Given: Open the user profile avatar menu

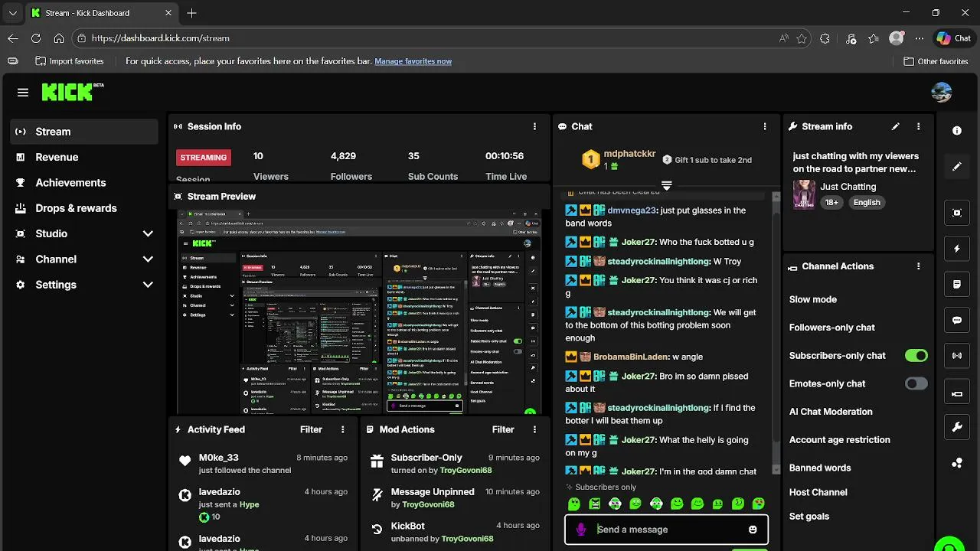Looking at the screenshot, I should (x=941, y=93).
